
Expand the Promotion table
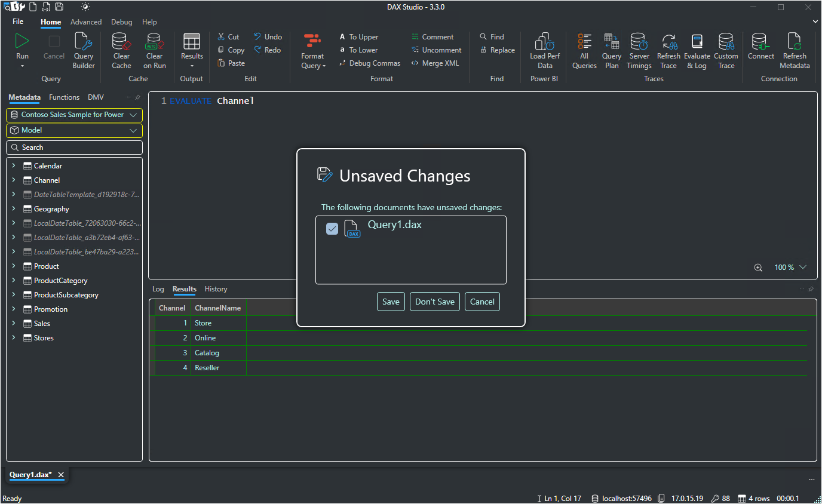click(x=14, y=309)
